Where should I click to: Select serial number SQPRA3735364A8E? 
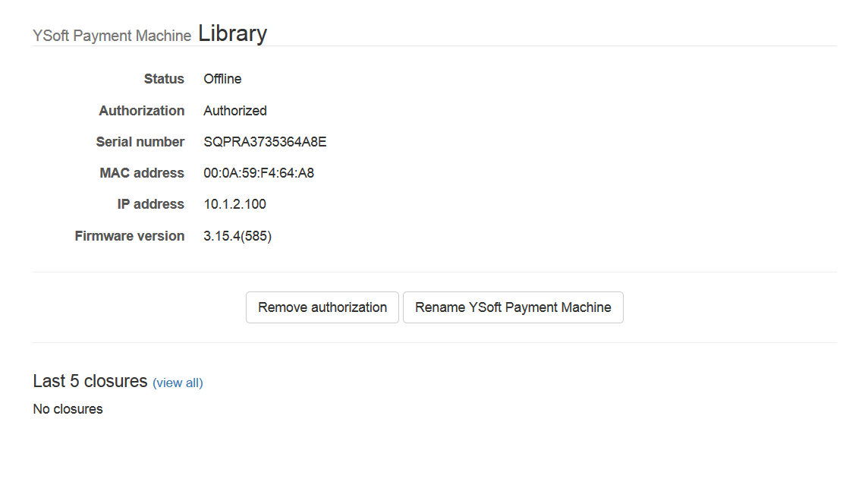pyautogui.click(x=265, y=142)
